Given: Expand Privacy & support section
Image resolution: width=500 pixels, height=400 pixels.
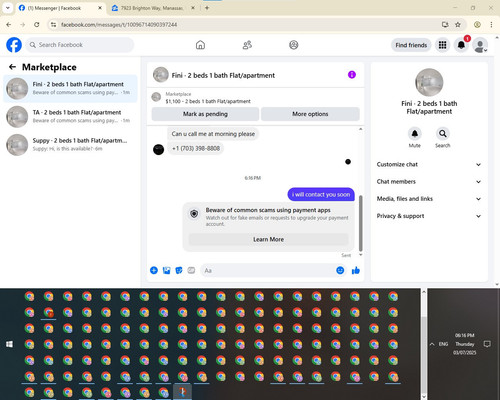Looking at the screenshot, I should point(429,216).
